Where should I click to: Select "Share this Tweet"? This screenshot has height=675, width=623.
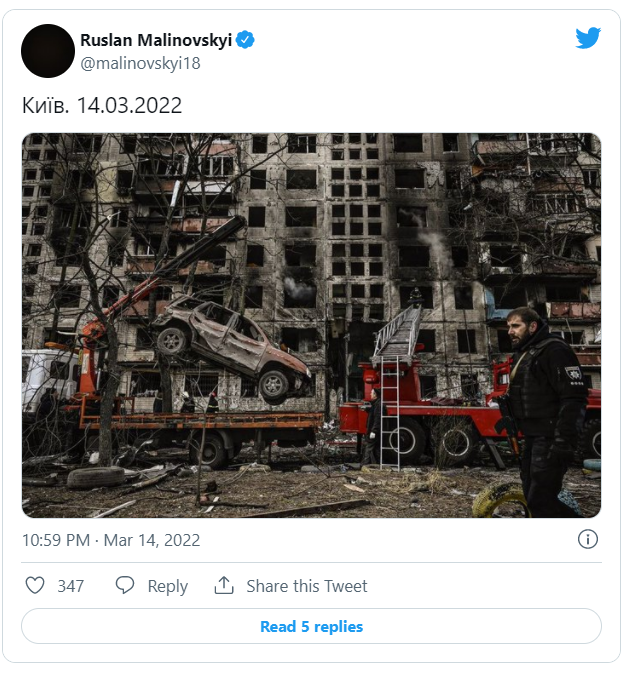(x=307, y=586)
